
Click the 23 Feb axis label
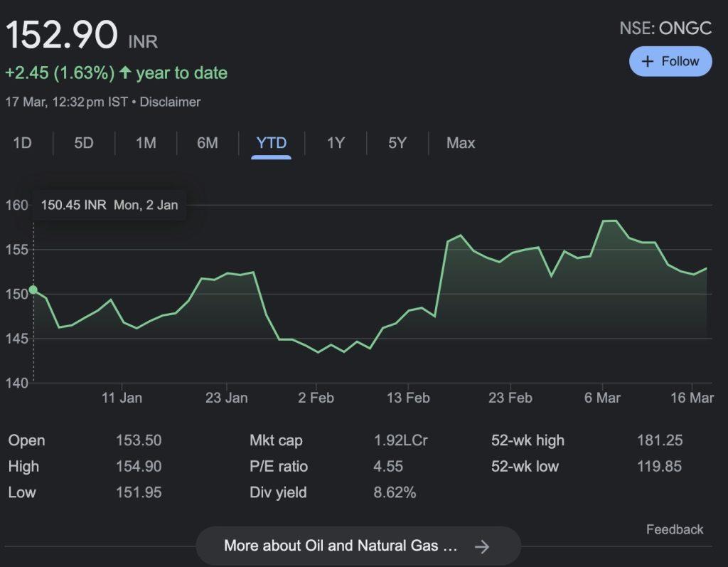[510, 398]
